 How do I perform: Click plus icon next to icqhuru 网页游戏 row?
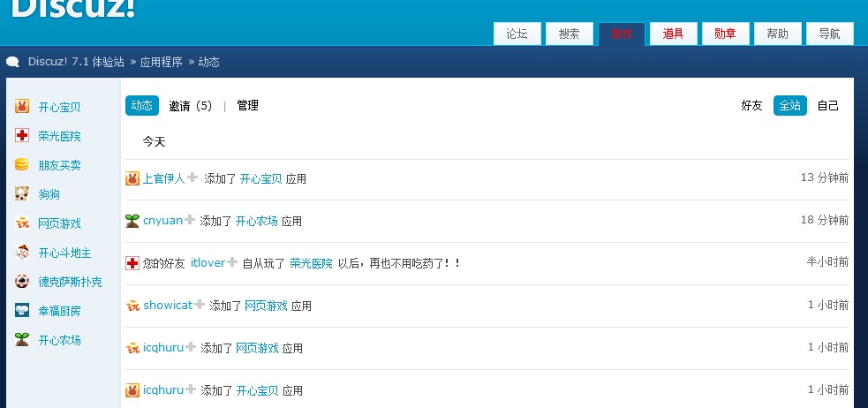(x=191, y=346)
